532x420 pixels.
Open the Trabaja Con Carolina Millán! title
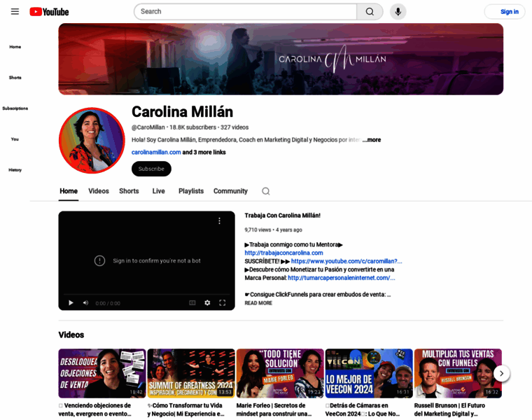[283, 216]
